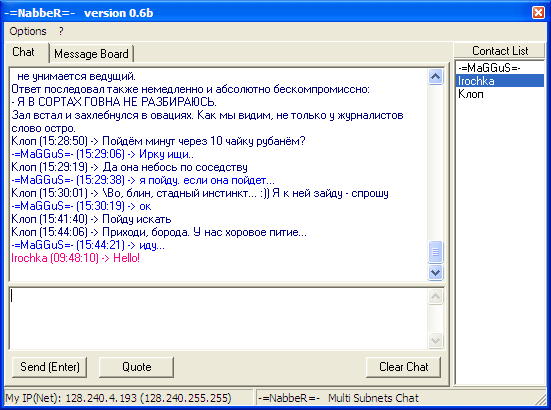Click the chat log scrollbar thumb

[x=436, y=252]
